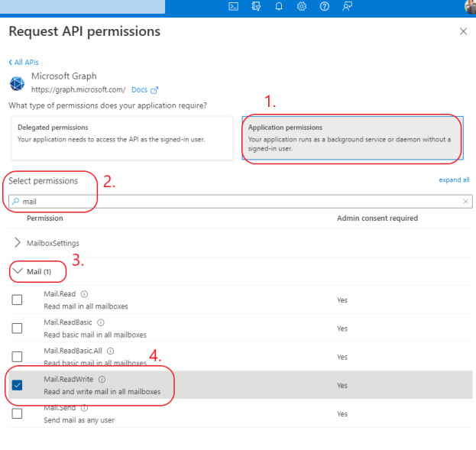This screenshot has height=450, width=476.
Task: Enable the Mail.Read permission checkbox
Action: point(18,299)
